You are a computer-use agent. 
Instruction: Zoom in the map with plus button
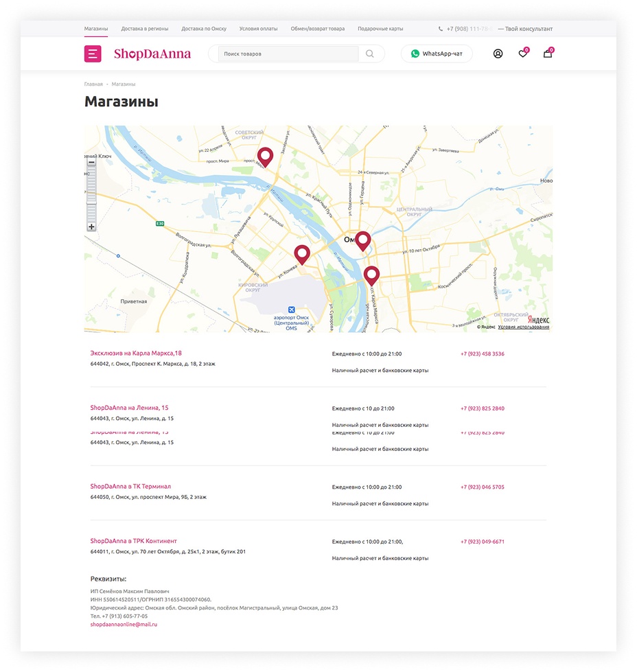click(91, 227)
